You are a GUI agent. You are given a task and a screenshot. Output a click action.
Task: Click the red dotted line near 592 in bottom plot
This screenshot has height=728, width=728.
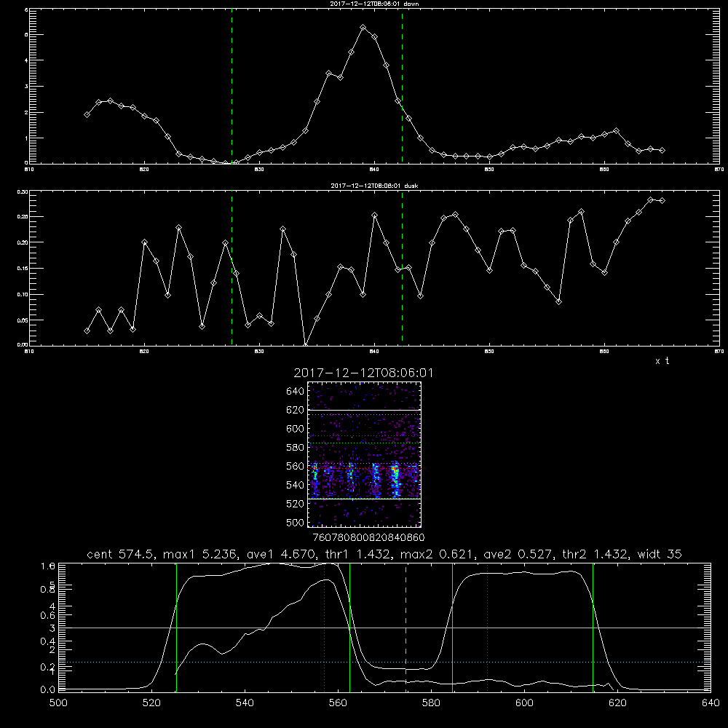(488, 628)
